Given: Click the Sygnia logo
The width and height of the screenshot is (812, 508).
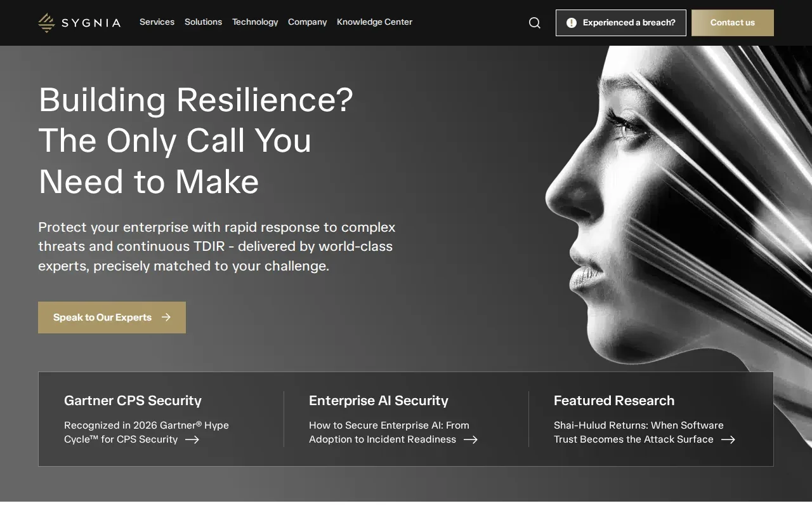Looking at the screenshot, I should (x=79, y=23).
